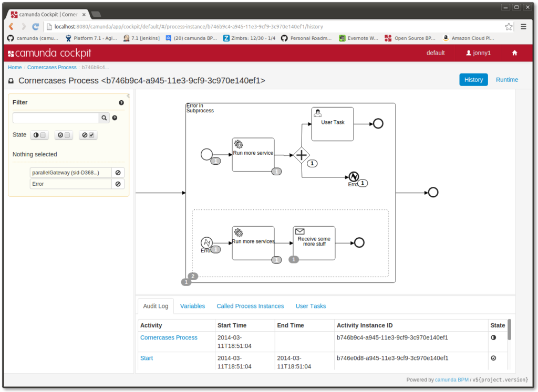Open the Filter panel help icon
Viewport: 538px width, 392px height.
pos(121,103)
